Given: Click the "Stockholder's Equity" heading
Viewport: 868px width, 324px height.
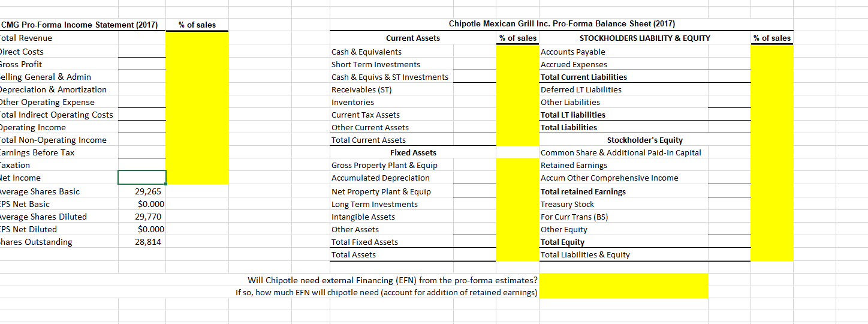Looking at the screenshot, I should pyautogui.click(x=645, y=140).
